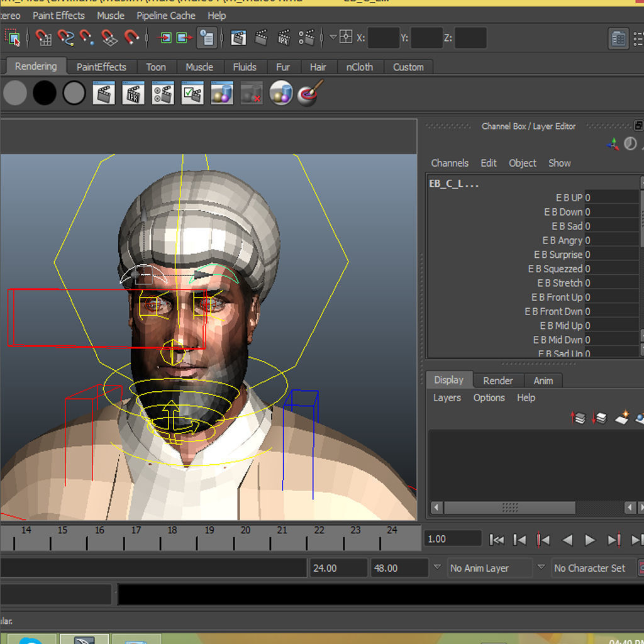The image size is (644, 644).
Task: Toggle Snap to curves magnet icon
Action: (x=65, y=38)
